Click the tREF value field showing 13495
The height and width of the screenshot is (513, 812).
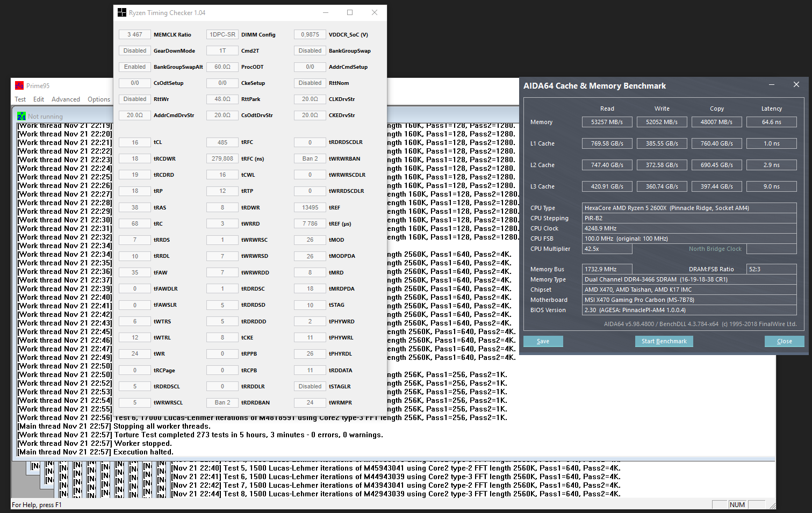click(x=310, y=207)
